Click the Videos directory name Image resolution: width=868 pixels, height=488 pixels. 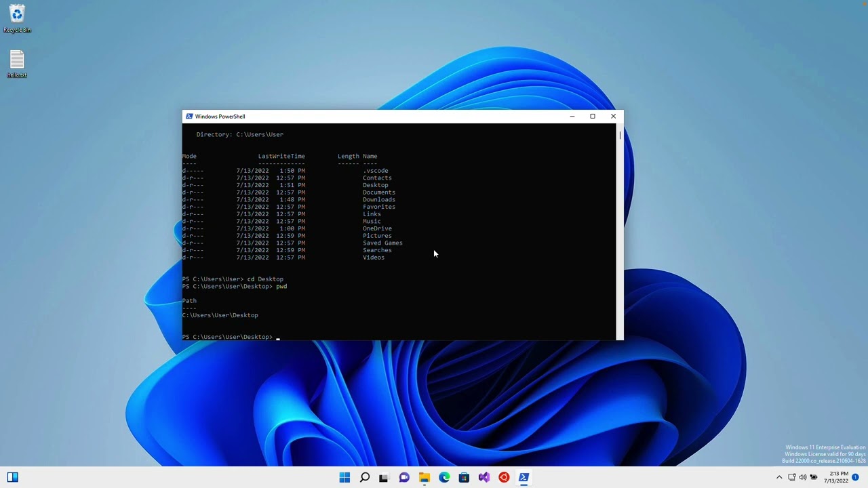[374, 258]
